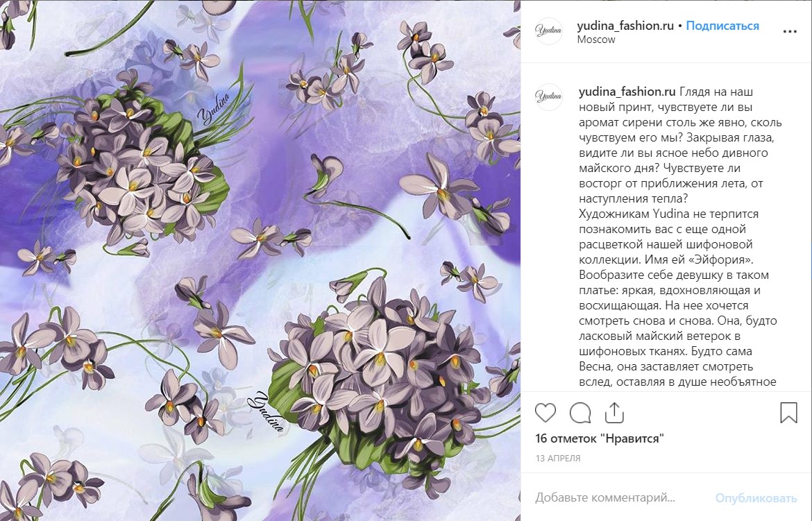
Task: Open the Moscow location link
Action: click(x=596, y=40)
